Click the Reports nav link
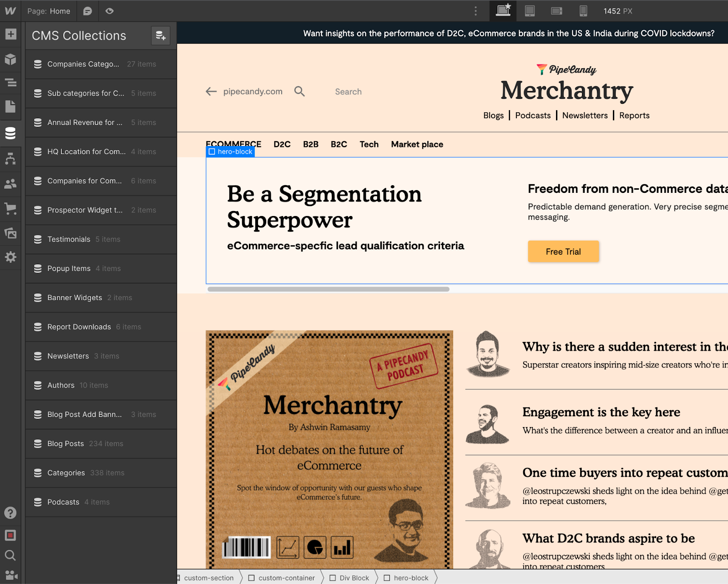728x584 pixels. (x=634, y=116)
